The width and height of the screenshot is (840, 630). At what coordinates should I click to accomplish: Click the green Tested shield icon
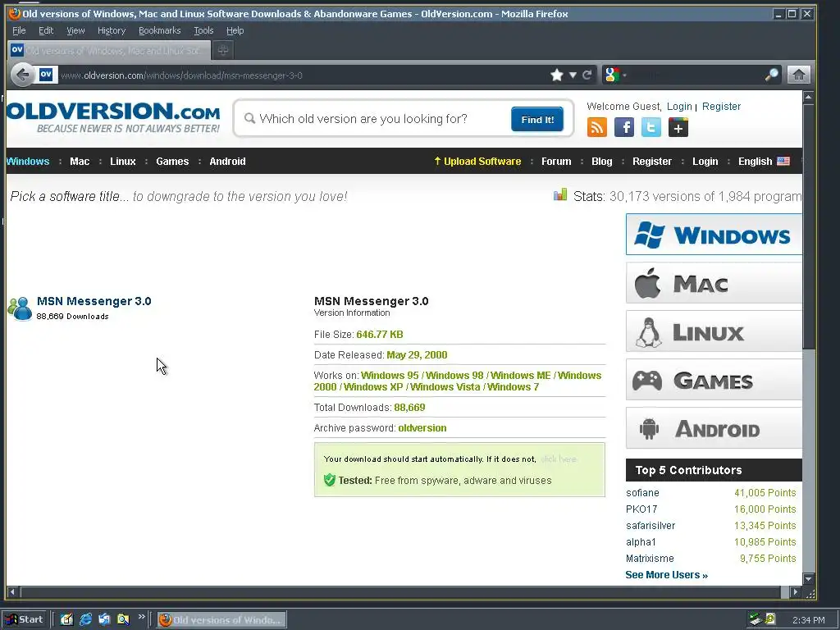[330, 480]
